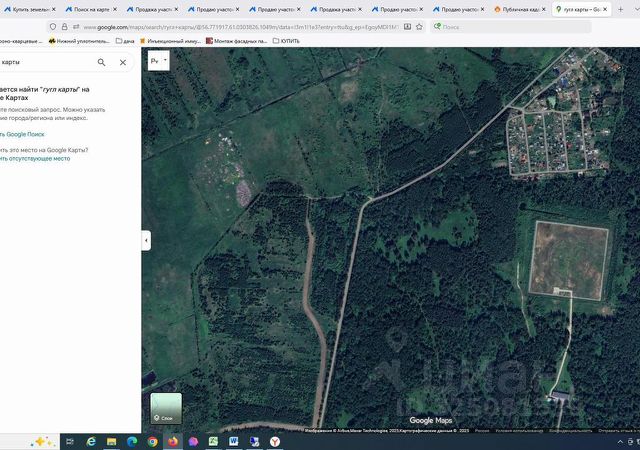This screenshot has width=640, height=450.
Task: Focus the browser Поиск search box
Action: (511, 27)
